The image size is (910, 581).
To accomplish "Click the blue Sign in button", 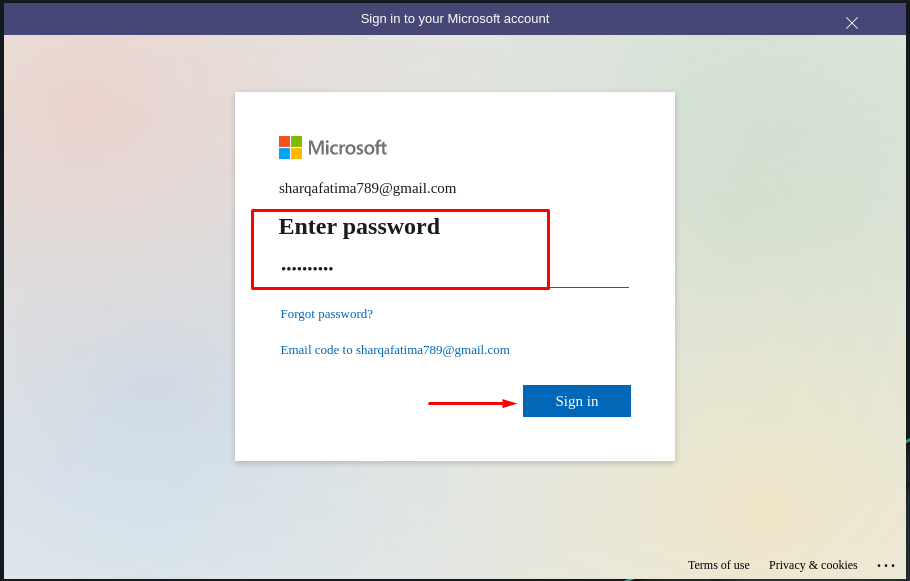I will click(x=576, y=400).
